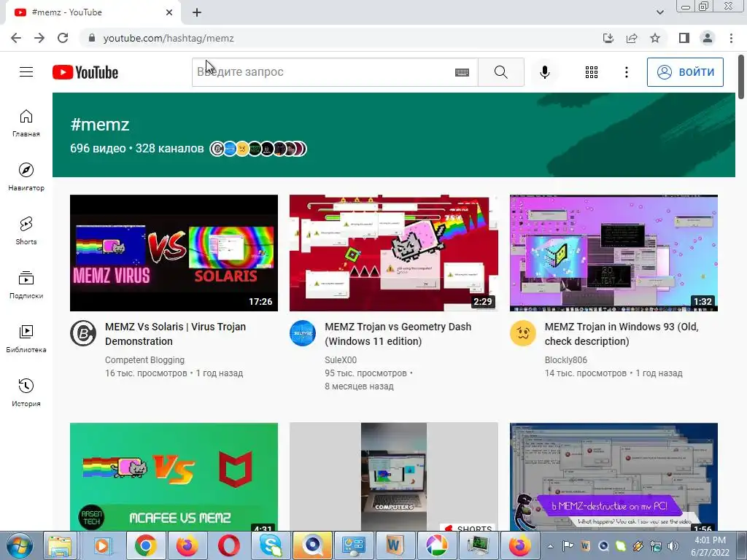This screenshot has height=560, width=747.
Task: Open SuleX00 channel name
Action: (341, 360)
